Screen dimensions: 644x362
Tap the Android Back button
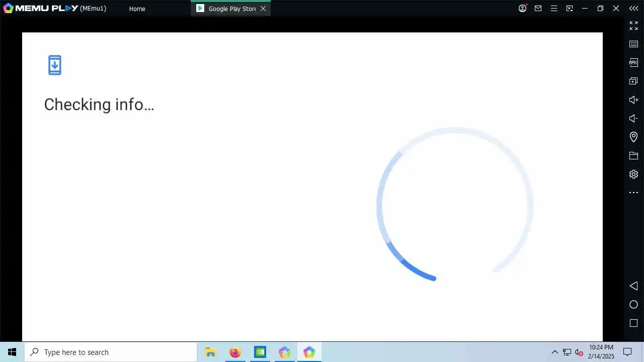point(633,286)
